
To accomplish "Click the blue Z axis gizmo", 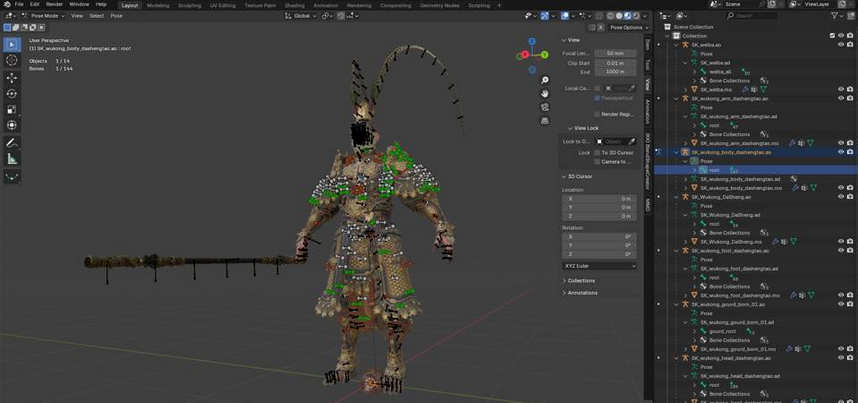I will (x=532, y=41).
